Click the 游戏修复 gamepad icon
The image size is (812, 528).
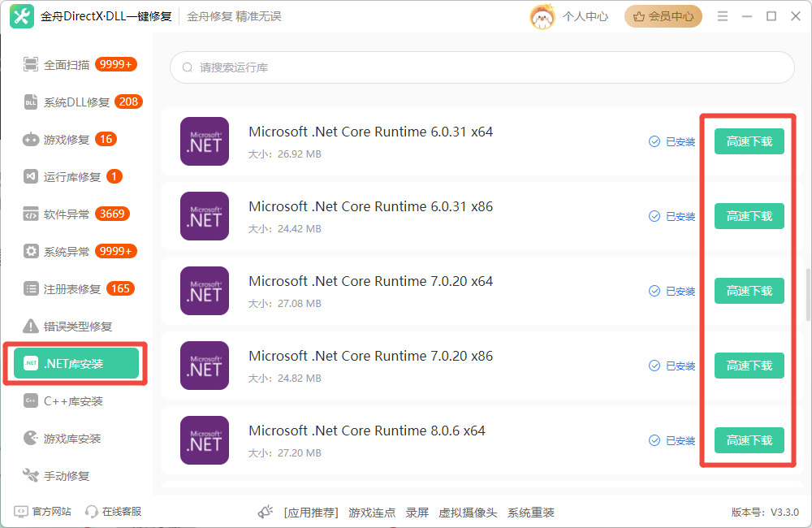point(31,140)
